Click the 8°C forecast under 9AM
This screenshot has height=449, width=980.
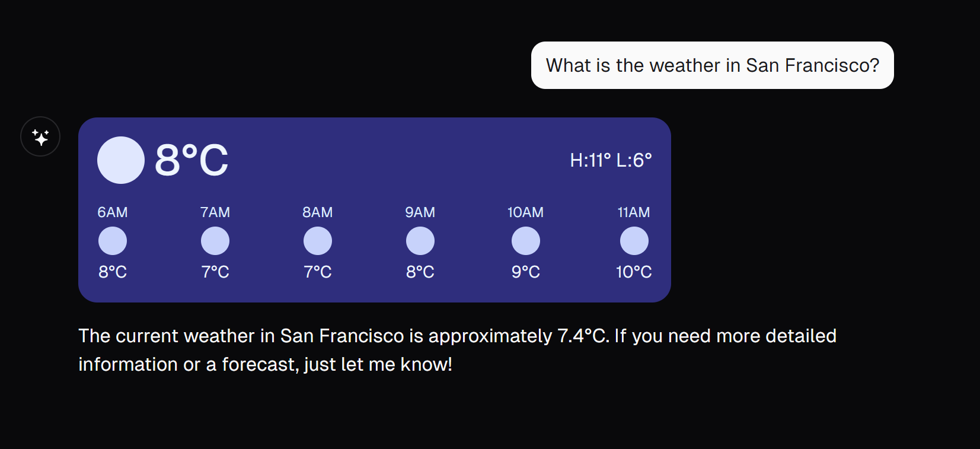[x=420, y=272]
